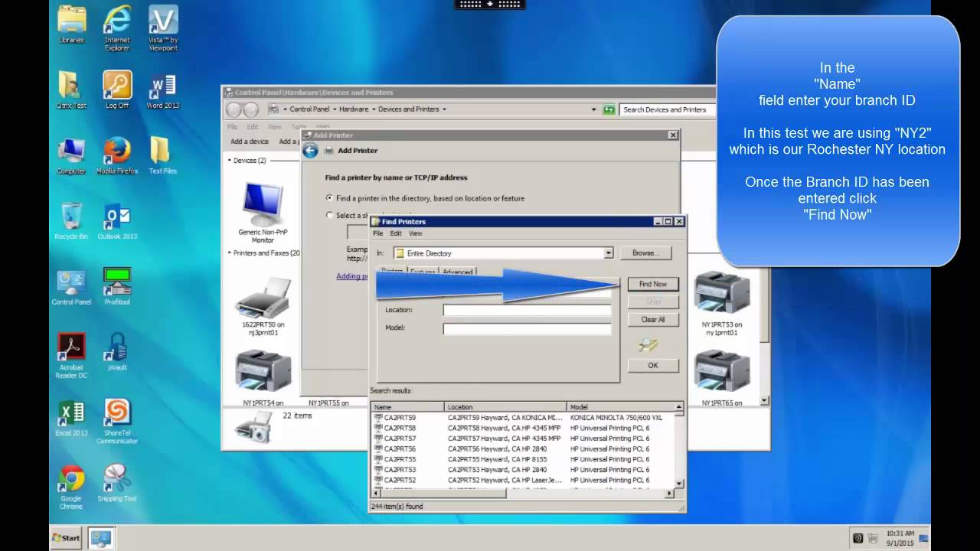This screenshot has height=551, width=980.
Task: Open the View menu in Find Printers
Action: click(x=415, y=233)
